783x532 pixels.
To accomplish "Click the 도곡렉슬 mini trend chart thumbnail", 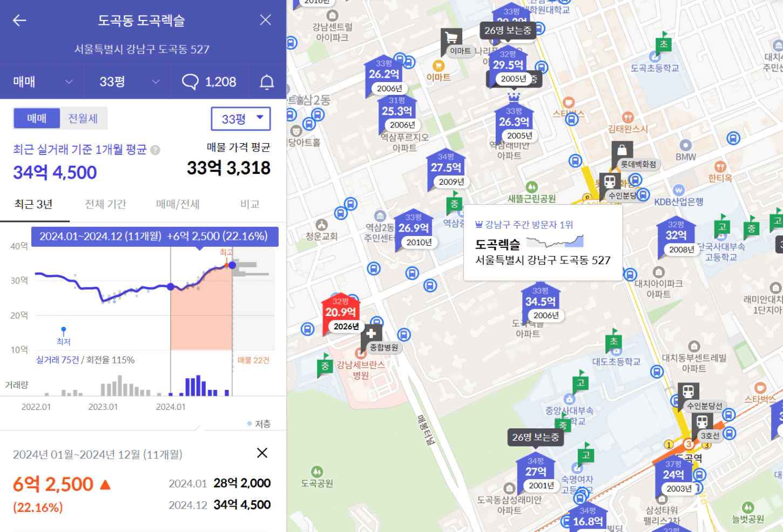I will 555,241.
